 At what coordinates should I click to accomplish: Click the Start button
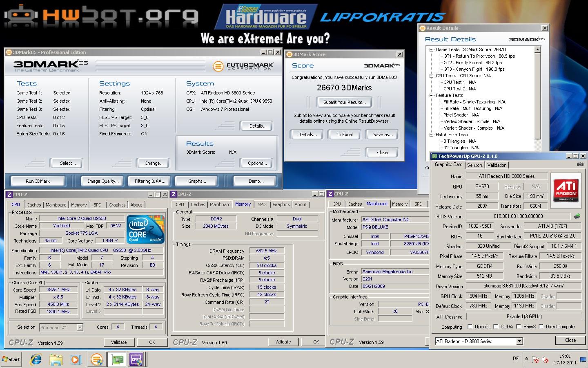pyautogui.click(x=11, y=359)
